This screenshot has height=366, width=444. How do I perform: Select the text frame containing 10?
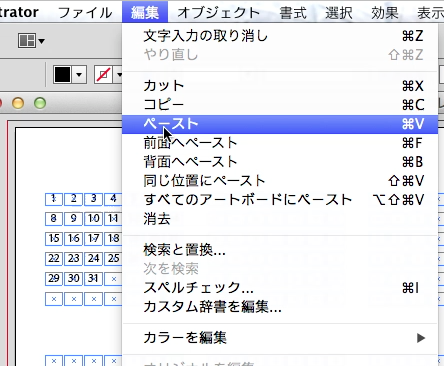coord(94,219)
